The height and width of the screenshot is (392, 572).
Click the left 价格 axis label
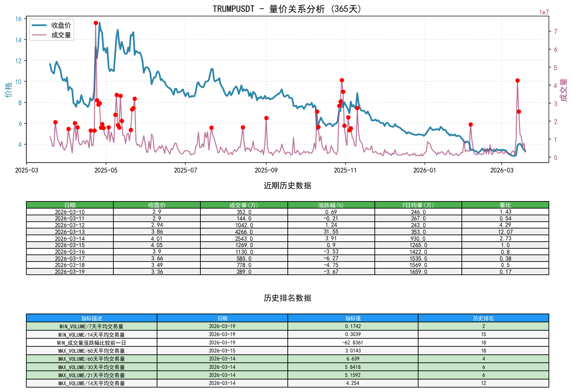coord(9,89)
